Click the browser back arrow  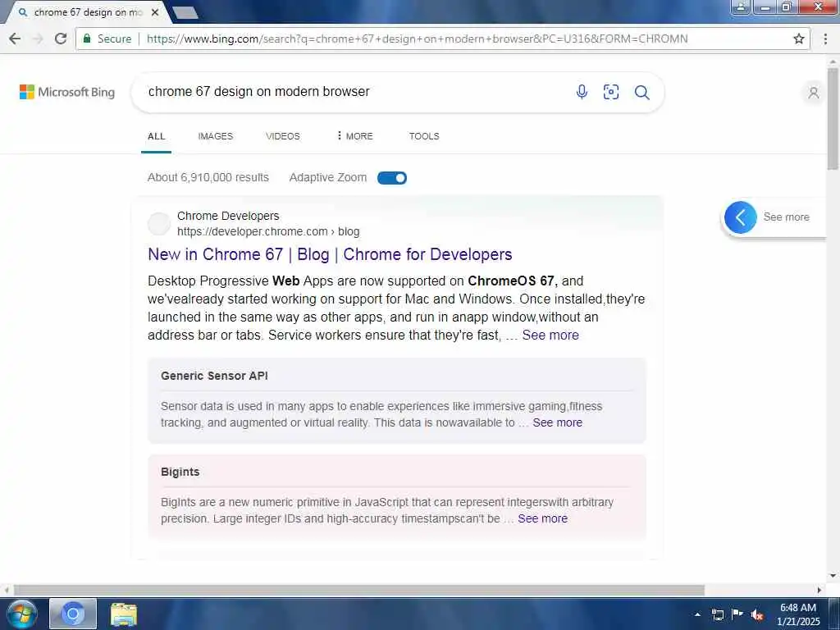tap(15, 39)
